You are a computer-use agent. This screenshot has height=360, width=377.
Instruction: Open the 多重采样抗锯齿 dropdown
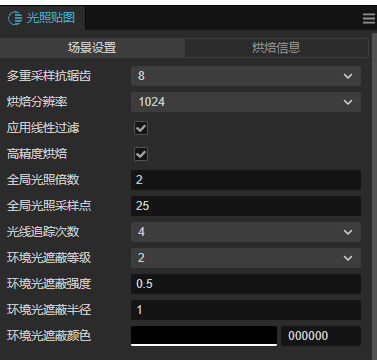(246, 76)
